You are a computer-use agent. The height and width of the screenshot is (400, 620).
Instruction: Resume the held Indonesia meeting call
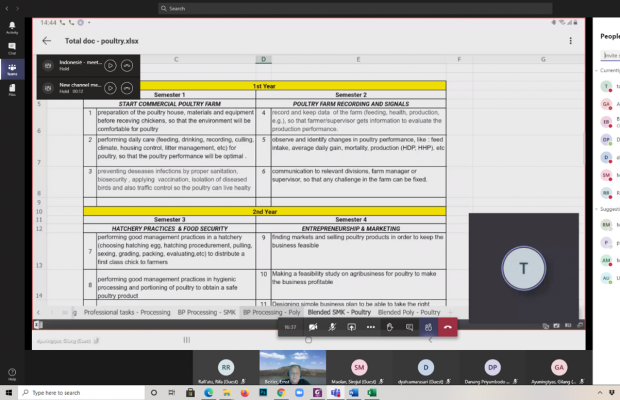coord(110,65)
